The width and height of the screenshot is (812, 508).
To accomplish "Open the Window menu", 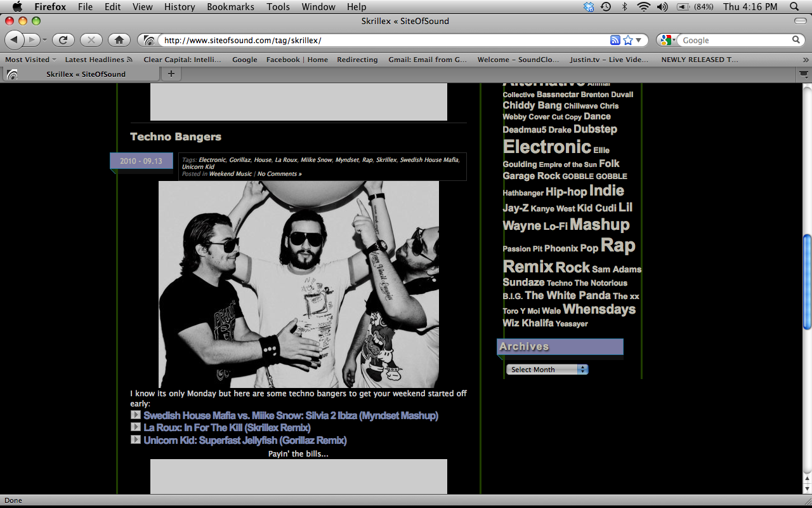I will click(x=318, y=7).
